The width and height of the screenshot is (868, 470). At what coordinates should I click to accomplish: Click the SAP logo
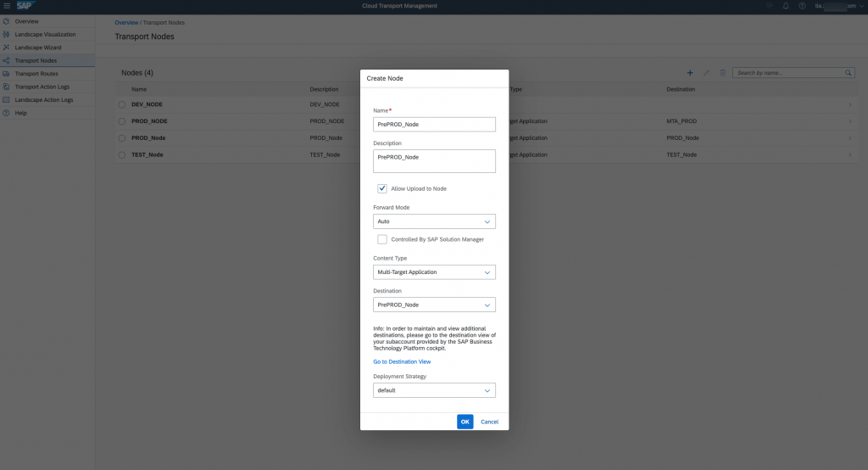[25, 6]
